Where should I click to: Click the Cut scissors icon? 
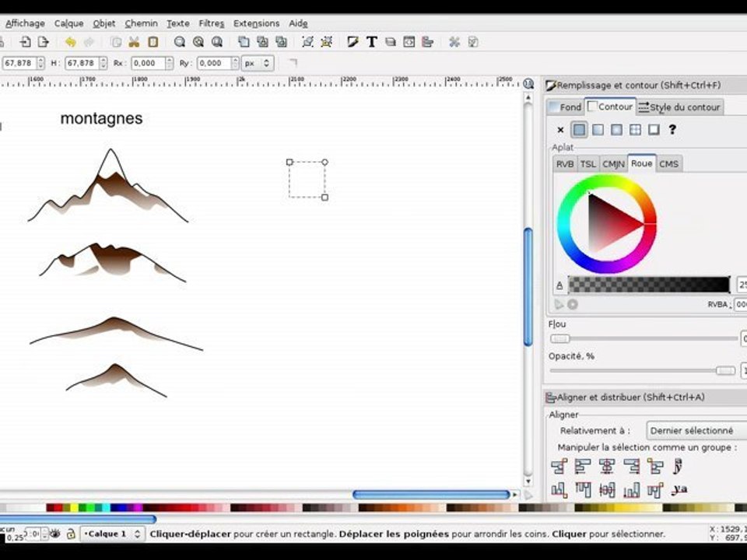click(134, 42)
